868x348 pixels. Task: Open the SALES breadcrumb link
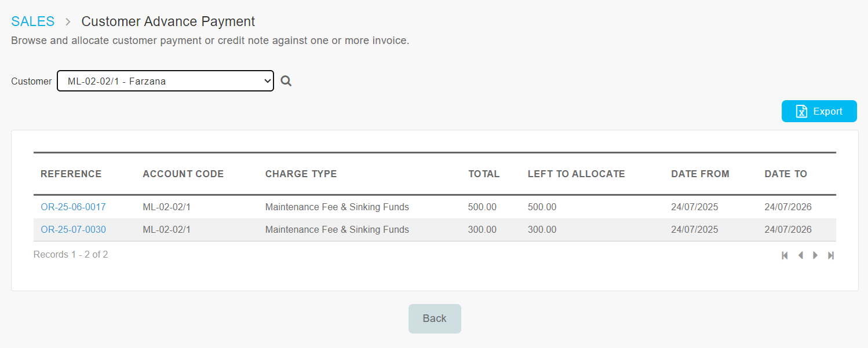pyautogui.click(x=33, y=21)
